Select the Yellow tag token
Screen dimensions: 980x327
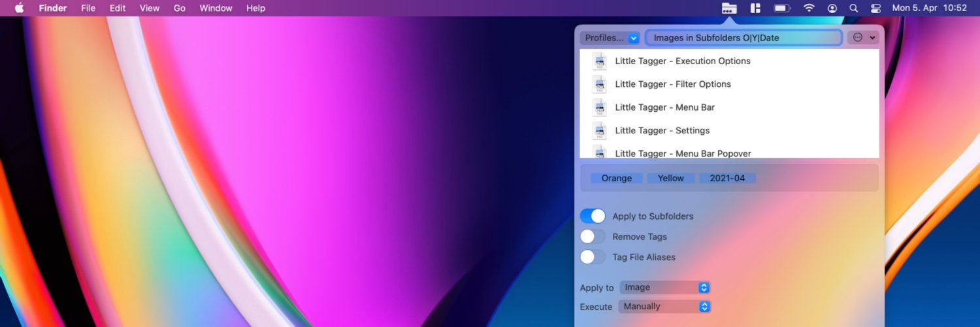coord(671,178)
